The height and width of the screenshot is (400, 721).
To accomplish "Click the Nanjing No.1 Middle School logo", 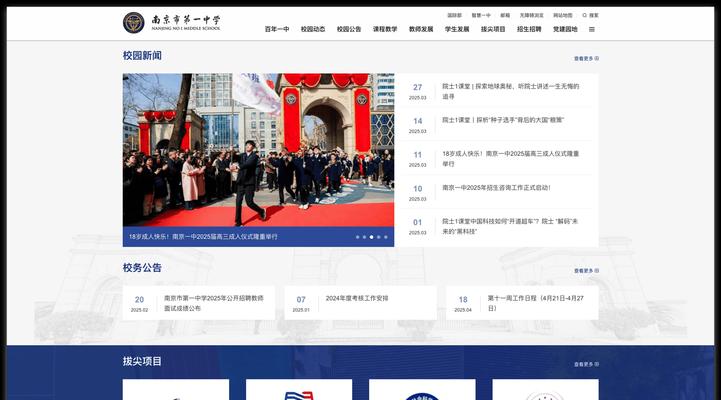I will (x=172, y=22).
